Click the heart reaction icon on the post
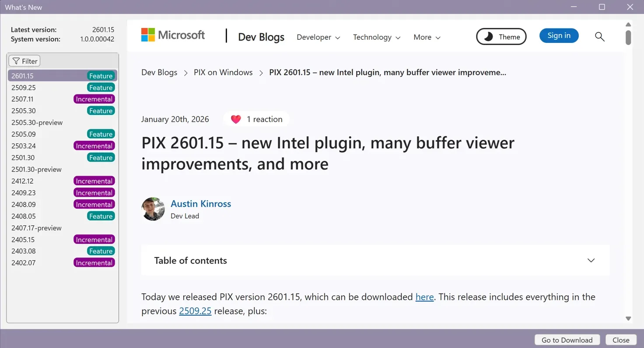644x348 pixels. pos(235,119)
